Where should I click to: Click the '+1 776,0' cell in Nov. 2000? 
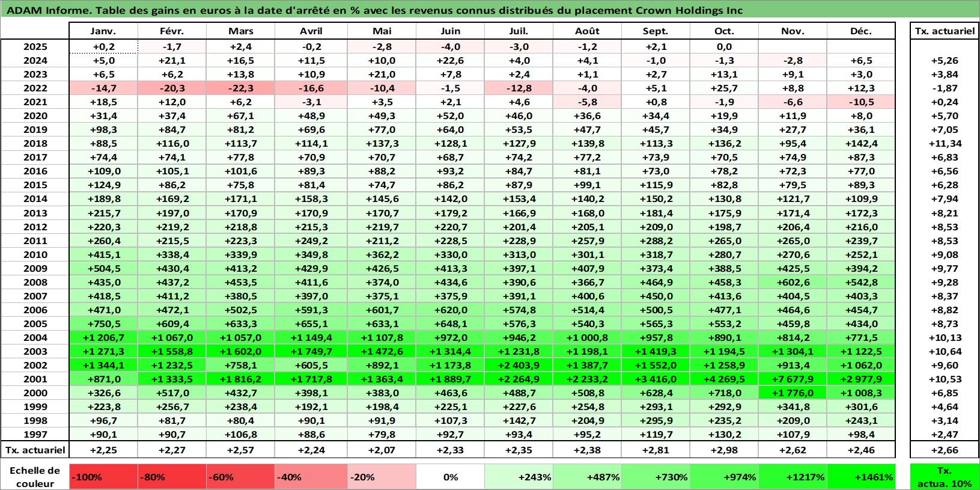pos(793,393)
